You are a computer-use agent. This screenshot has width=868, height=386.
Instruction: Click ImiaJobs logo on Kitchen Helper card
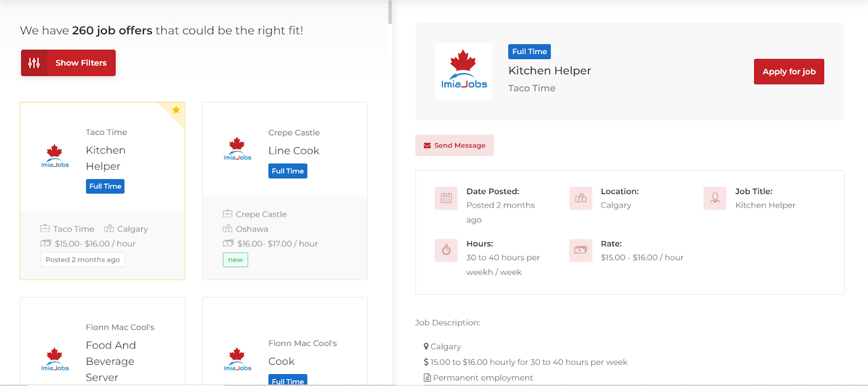(55, 156)
